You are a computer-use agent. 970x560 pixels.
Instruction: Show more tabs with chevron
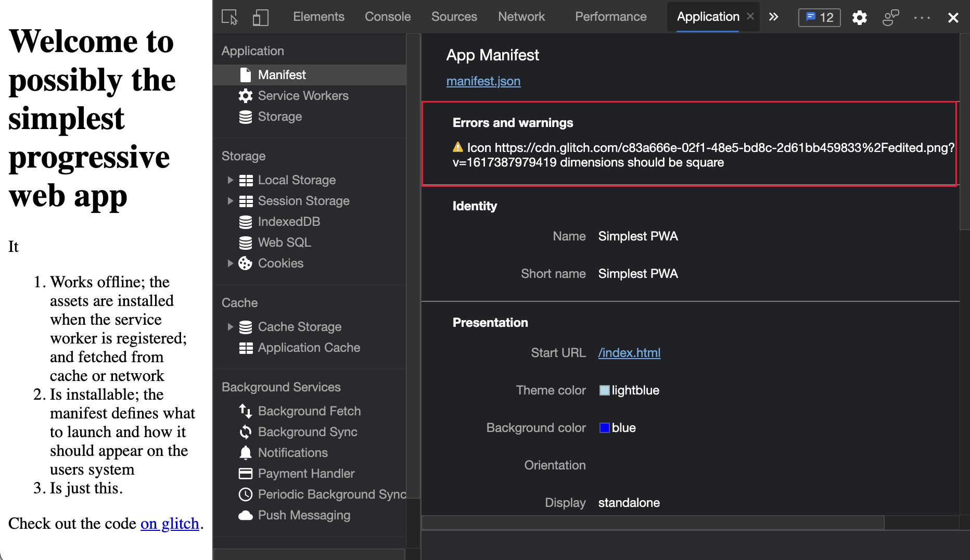tap(774, 17)
